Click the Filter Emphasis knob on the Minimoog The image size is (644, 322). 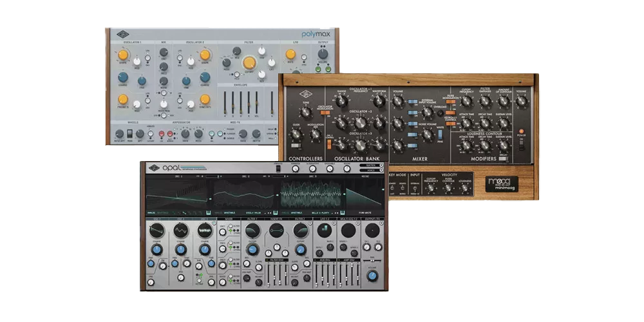[x=485, y=101]
